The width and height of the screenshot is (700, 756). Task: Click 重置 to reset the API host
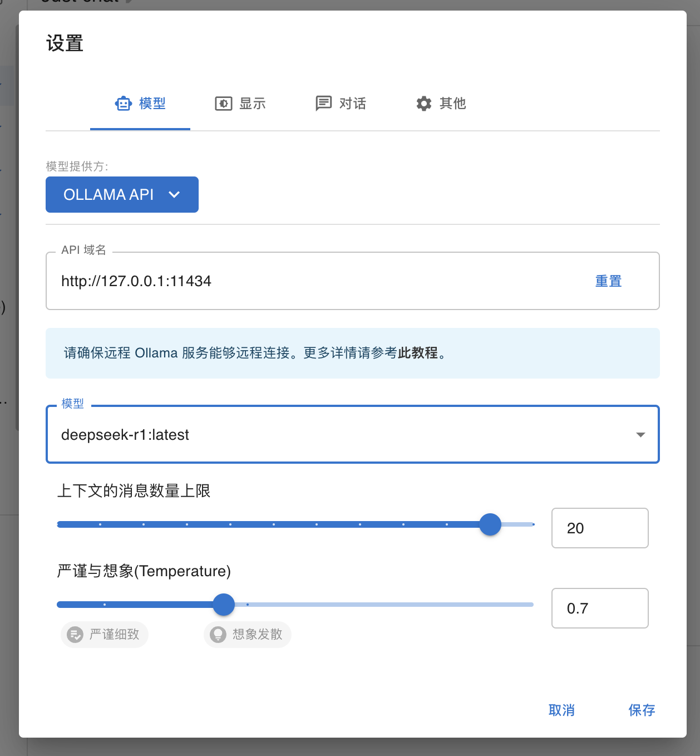click(x=608, y=281)
